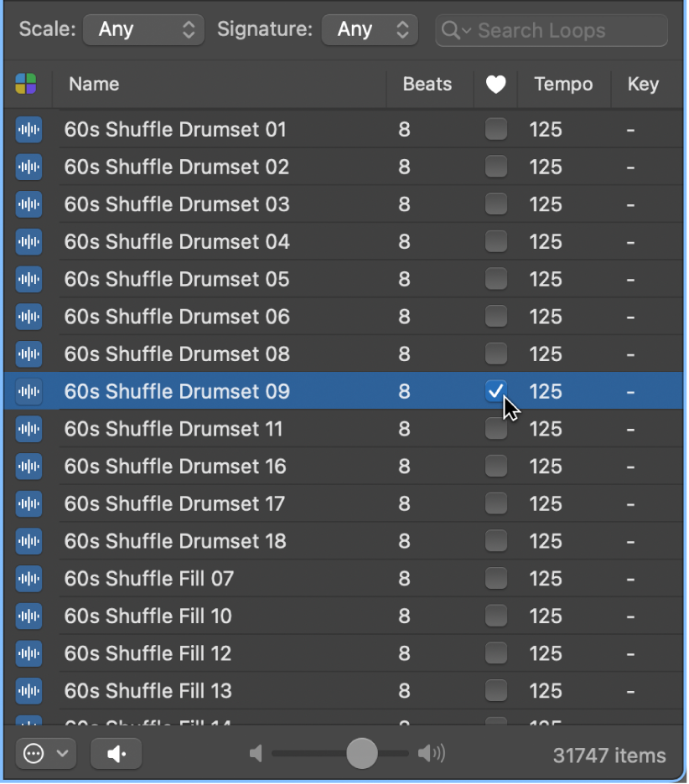Open the Signature pop-up menu
Screen dimensions: 689x784
[370, 29]
